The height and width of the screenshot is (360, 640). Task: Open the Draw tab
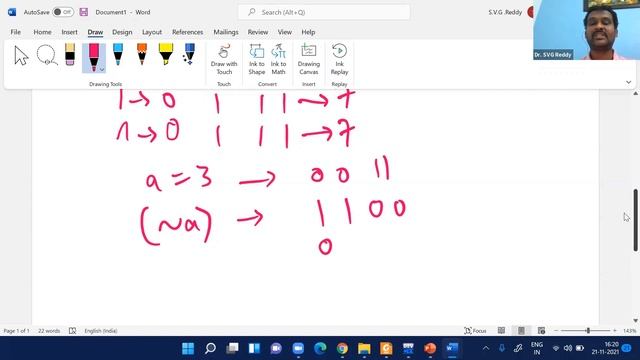(95, 32)
